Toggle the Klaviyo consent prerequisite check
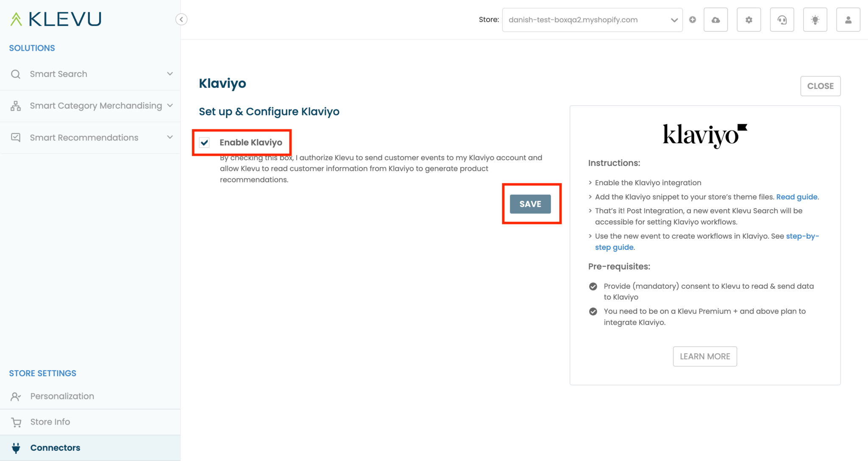Screen dimensions: 868x461 pos(593,286)
